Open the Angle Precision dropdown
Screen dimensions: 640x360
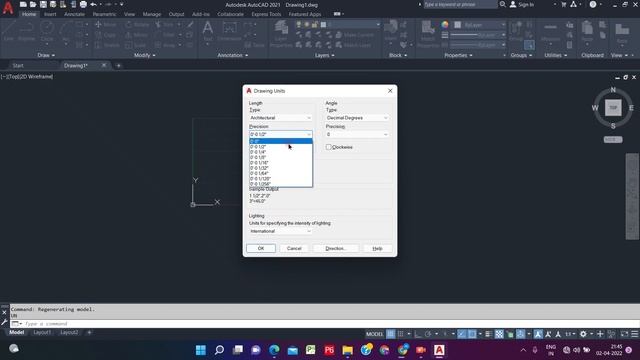pyautogui.click(x=357, y=134)
